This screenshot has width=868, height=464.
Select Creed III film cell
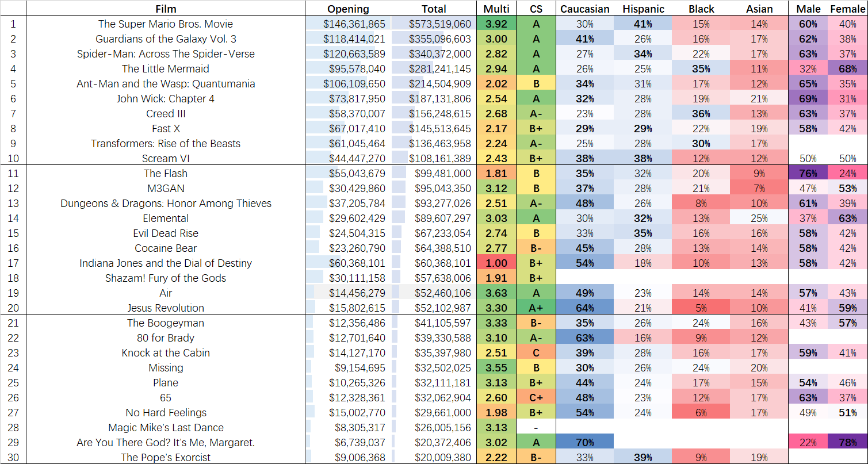pos(166,114)
